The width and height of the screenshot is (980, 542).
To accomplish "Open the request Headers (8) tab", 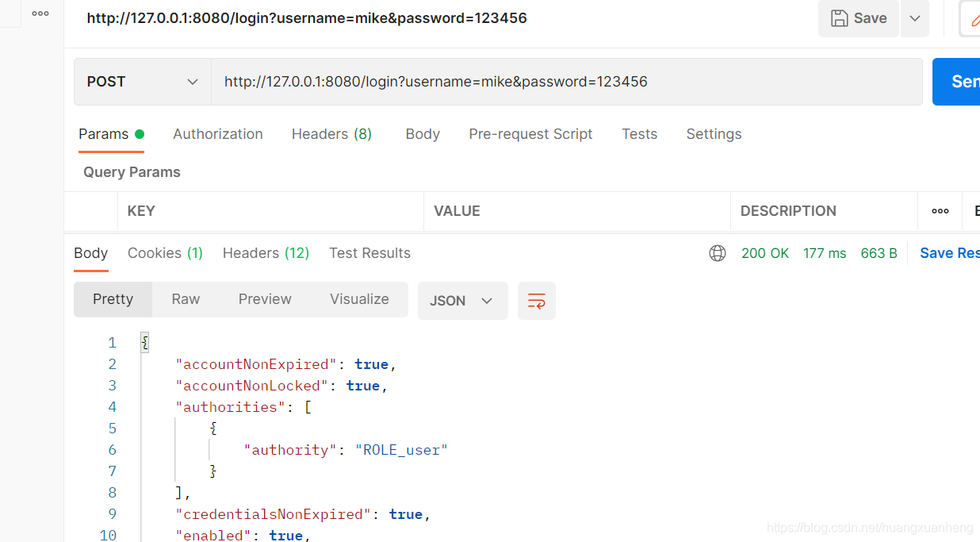I will (331, 134).
